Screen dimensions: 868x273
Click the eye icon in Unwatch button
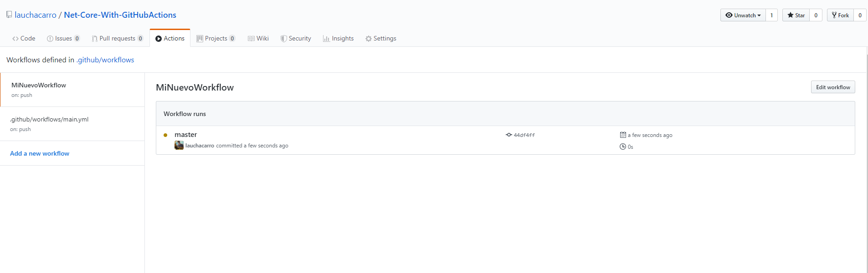(x=729, y=15)
